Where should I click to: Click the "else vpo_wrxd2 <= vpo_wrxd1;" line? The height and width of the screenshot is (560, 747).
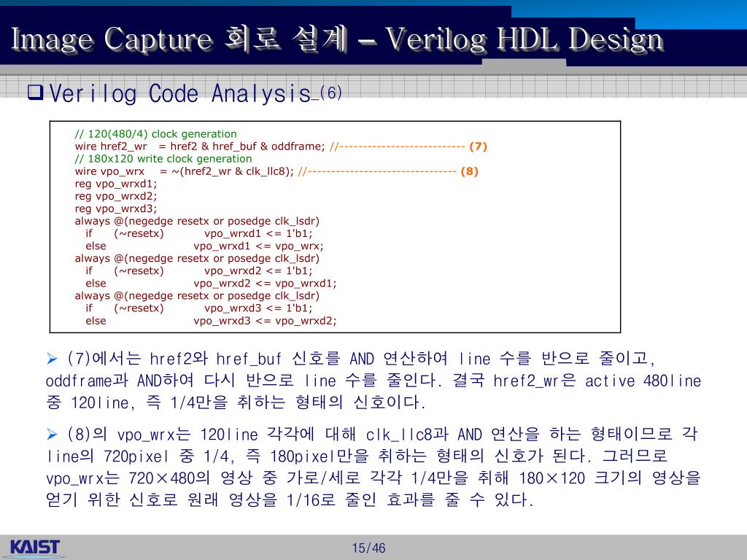tap(211, 283)
